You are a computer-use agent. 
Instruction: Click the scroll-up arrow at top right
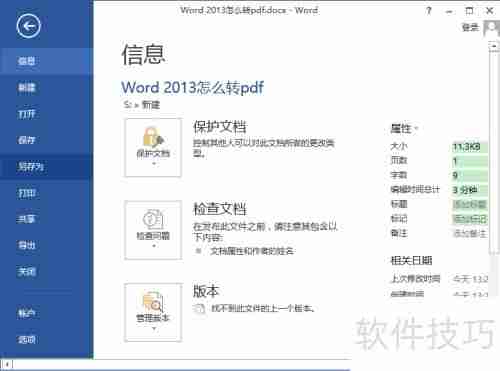494,47
